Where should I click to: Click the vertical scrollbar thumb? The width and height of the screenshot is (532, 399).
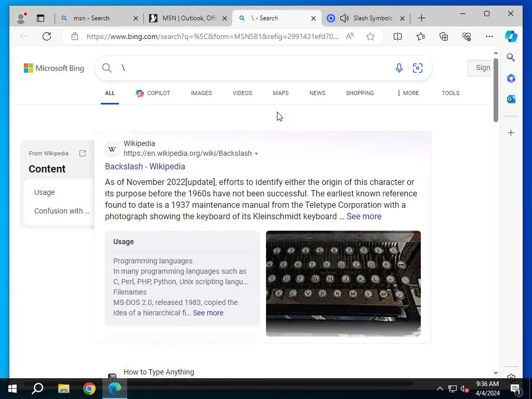496,90
